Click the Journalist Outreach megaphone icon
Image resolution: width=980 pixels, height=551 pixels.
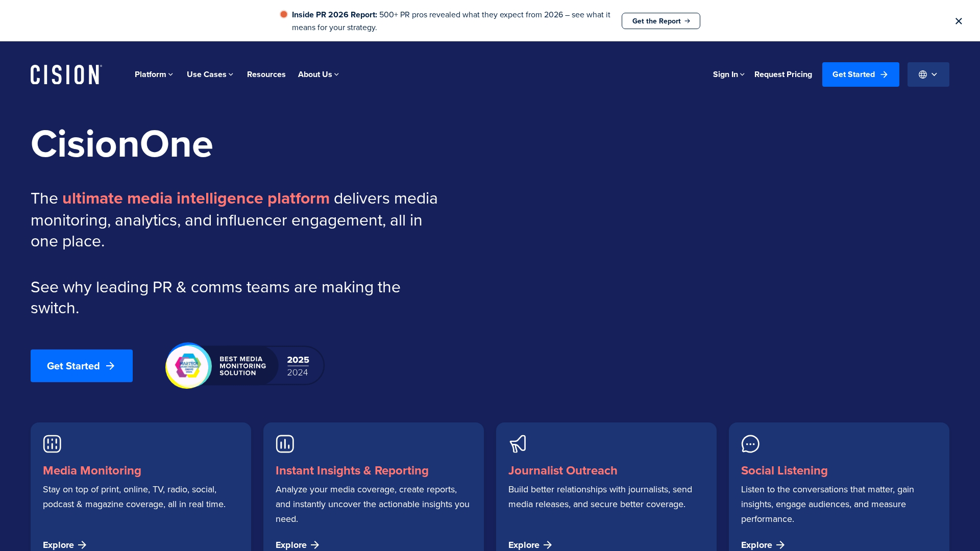point(518,444)
